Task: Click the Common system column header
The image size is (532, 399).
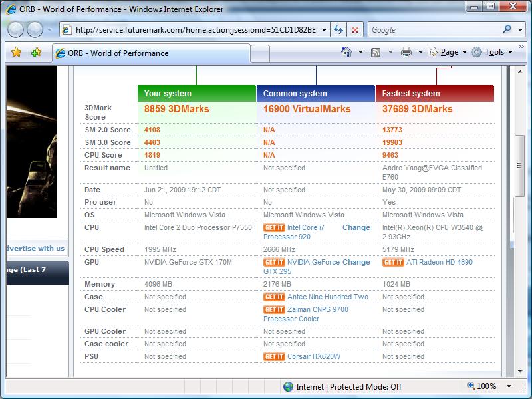Action: tap(316, 94)
